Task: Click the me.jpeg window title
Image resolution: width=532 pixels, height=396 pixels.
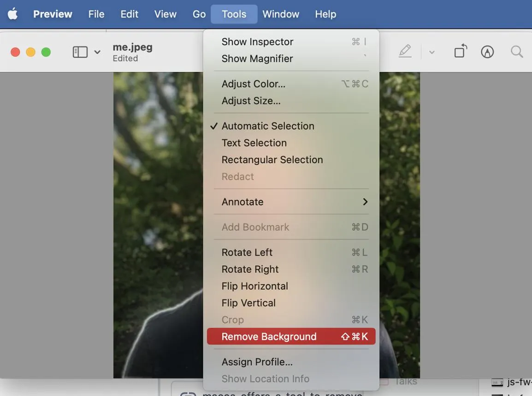Action: click(133, 47)
